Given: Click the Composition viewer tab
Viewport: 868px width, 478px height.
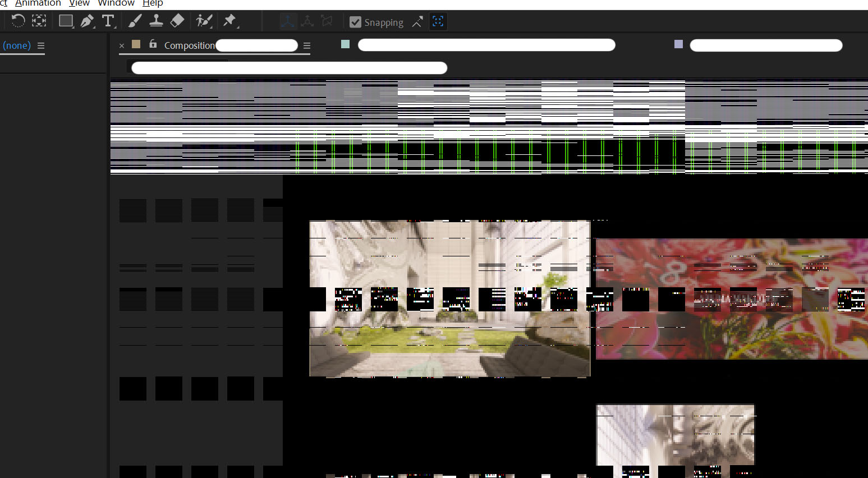Looking at the screenshot, I should pyautogui.click(x=189, y=45).
